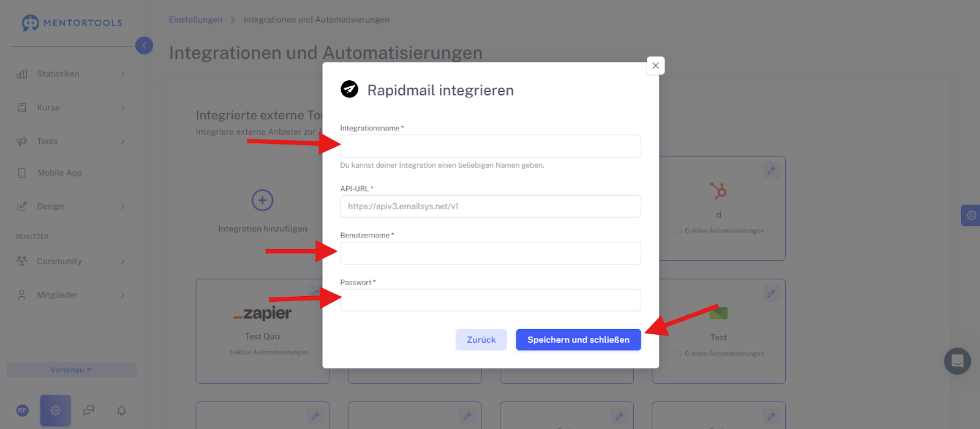Click the Benutzername input field
Viewport: 980px width, 429px height.
pos(491,253)
